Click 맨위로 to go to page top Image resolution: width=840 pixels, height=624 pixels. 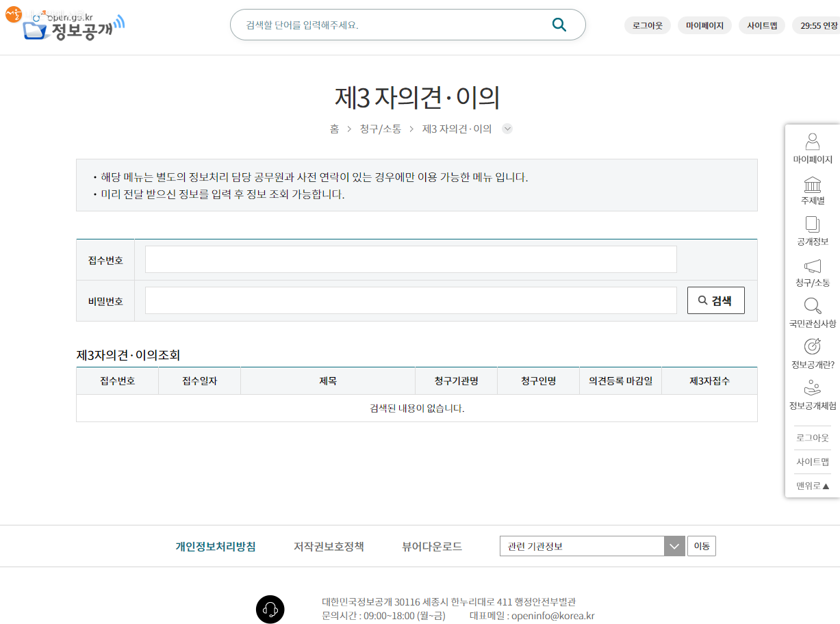813,486
